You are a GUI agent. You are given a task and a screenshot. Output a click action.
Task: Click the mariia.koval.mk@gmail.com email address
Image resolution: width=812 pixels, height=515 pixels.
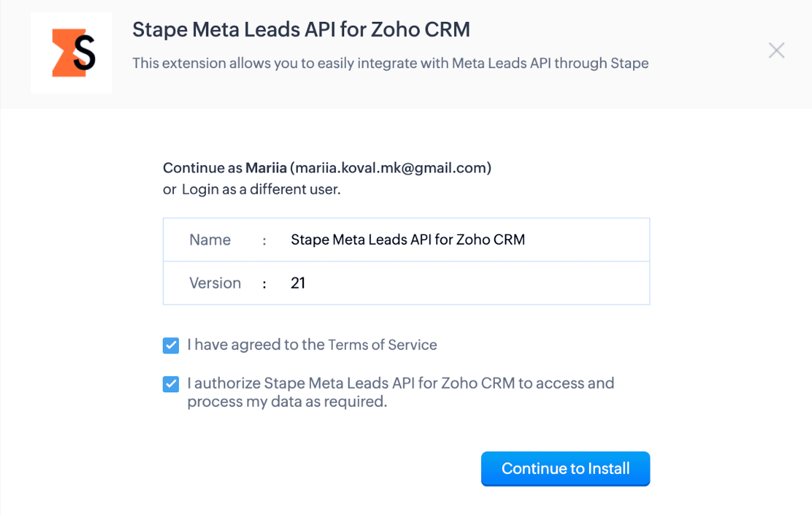click(x=391, y=168)
